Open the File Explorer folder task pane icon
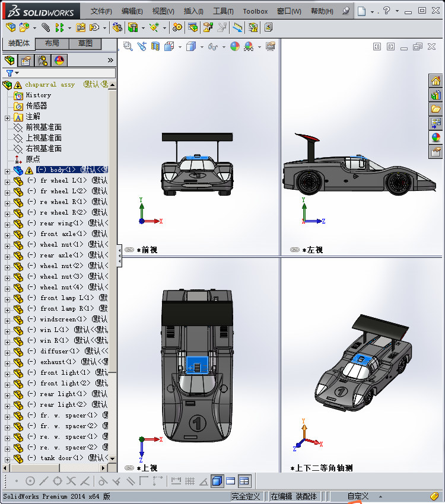Screen dimensions: 445x504 pos(436,109)
